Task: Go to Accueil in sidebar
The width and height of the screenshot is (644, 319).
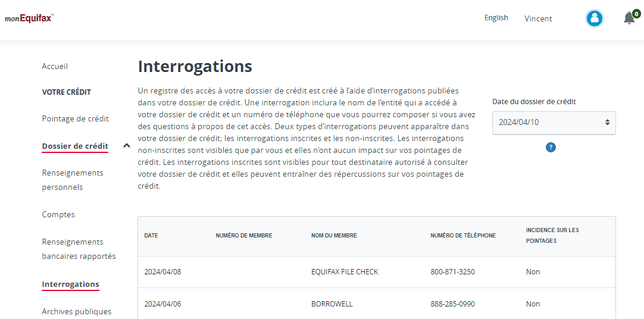Action: coord(55,66)
